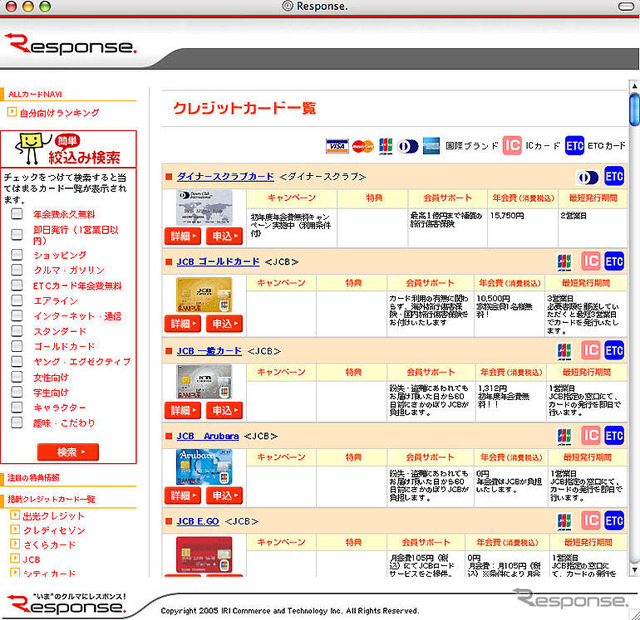The image size is (640, 620).
Task: Click the scrollbar down arrow
Action: click(x=634, y=570)
